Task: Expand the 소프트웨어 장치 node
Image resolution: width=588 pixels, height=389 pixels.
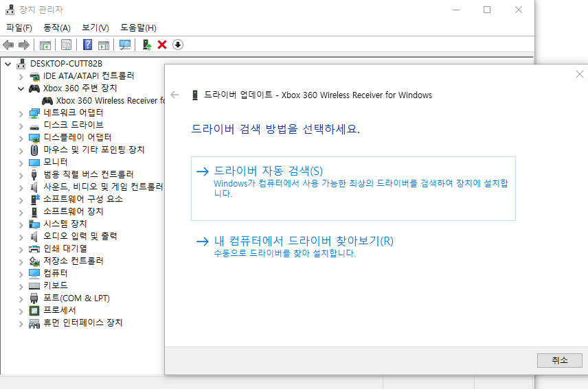Action: 21,213
